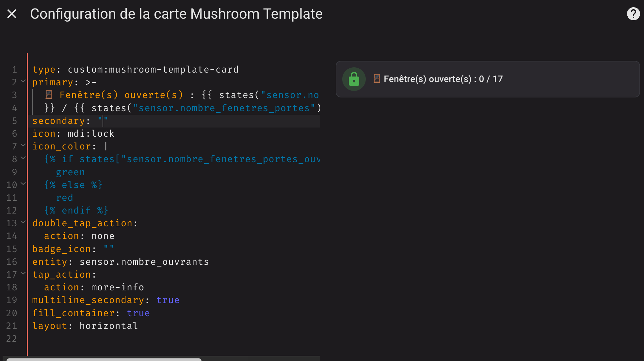
Task: Click 'double_tap_action:' on line 13
Action: (85, 223)
